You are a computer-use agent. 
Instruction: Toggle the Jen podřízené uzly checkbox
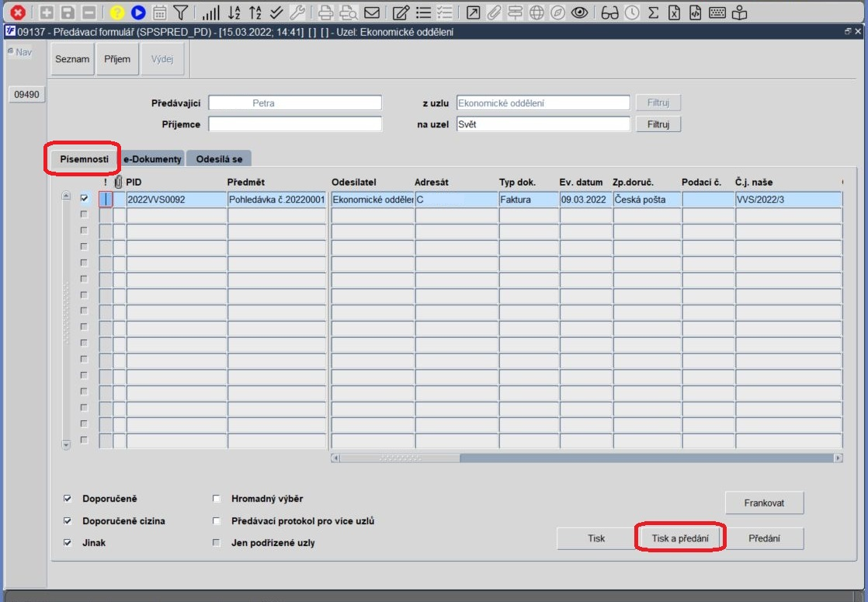pos(217,543)
